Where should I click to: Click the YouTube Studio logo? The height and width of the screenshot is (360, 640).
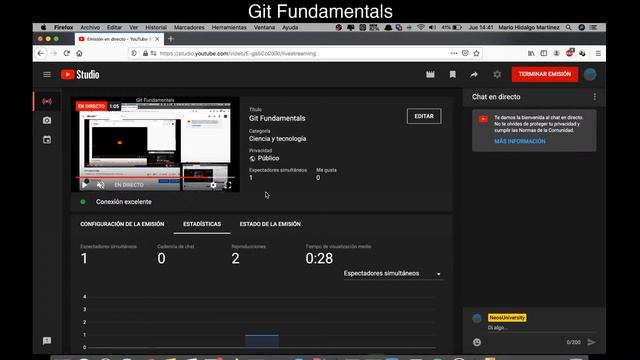click(80, 74)
